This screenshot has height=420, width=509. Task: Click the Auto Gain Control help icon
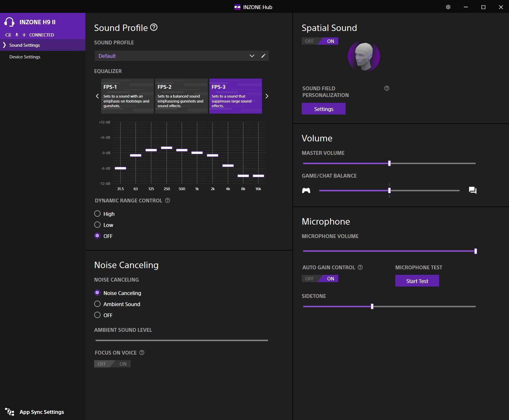(x=360, y=267)
